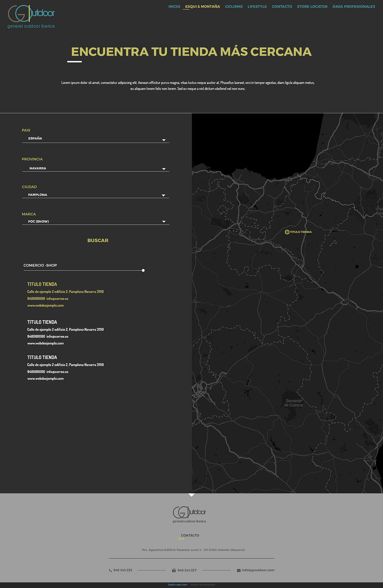The height and width of the screenshot is (588, 383).
Task: Expand the Marca dropdown showing POC (Snow)
Action: pyautogui.click(x=95, y=222)
